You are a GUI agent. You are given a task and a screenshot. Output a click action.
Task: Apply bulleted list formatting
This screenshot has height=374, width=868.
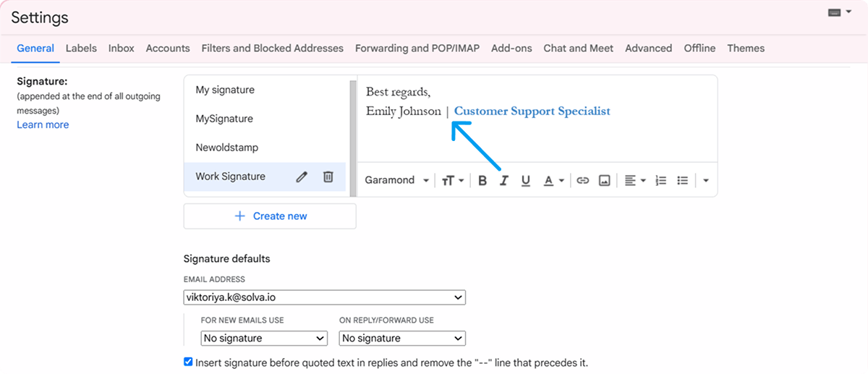coord(682,181)
